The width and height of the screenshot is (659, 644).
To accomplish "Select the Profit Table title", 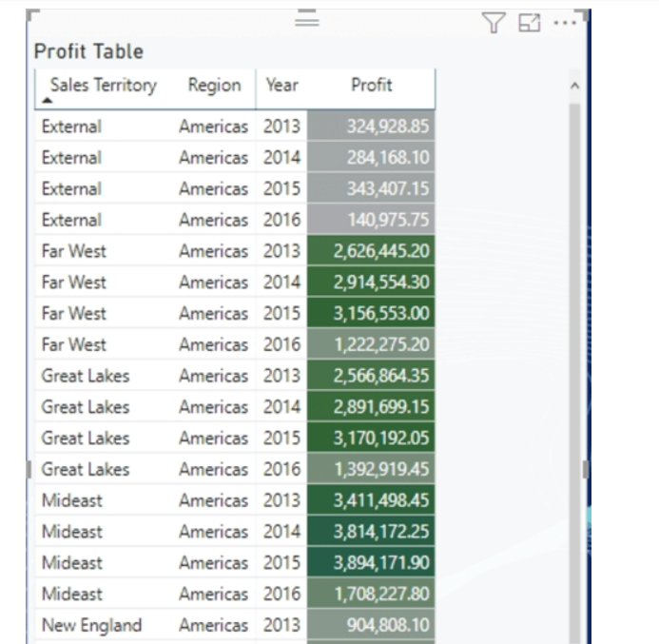I will tap(88, 51).
